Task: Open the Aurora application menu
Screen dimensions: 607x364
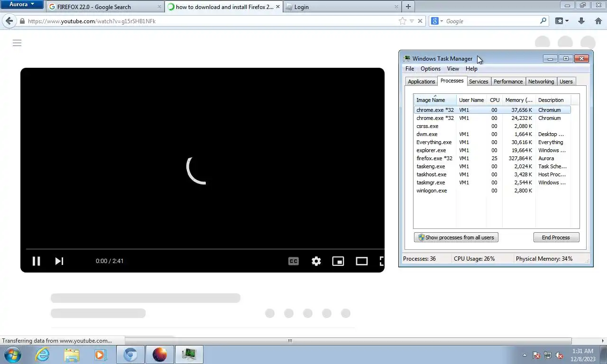Action: [x=22, y=4]
